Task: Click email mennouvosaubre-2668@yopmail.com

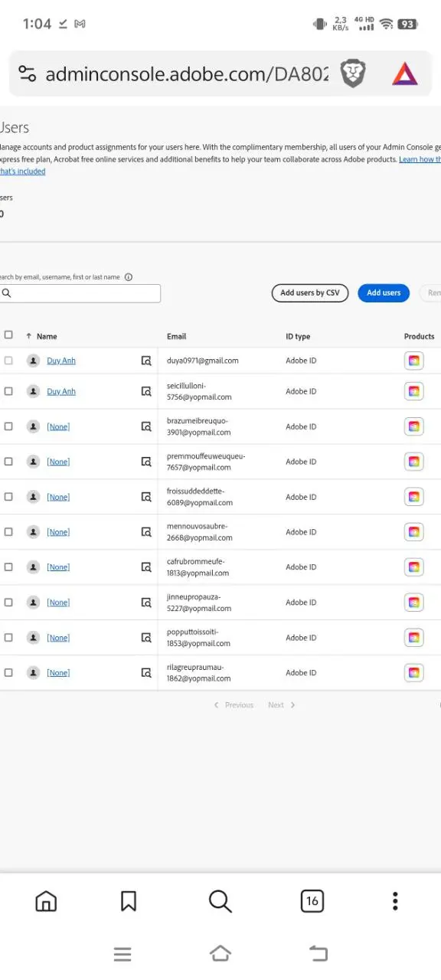Action: 200,532
